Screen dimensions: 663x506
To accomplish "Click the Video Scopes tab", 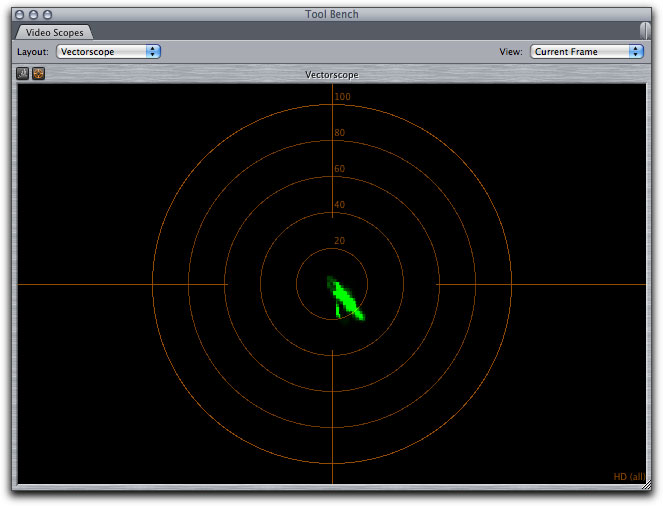I will [55, 33].
